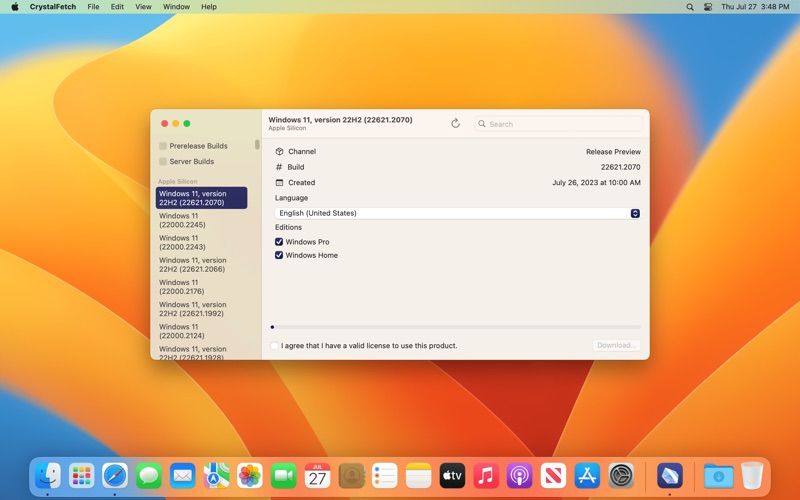
Task: Open Photos from the Dock
Action: [250, 476]
